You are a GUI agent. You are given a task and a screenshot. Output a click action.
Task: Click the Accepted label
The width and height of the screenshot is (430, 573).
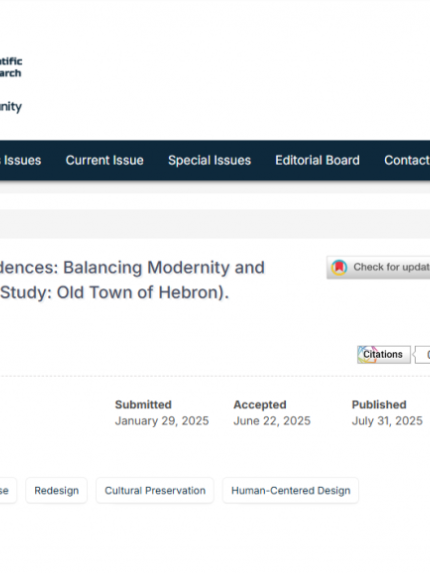click(x=260, y=405)
